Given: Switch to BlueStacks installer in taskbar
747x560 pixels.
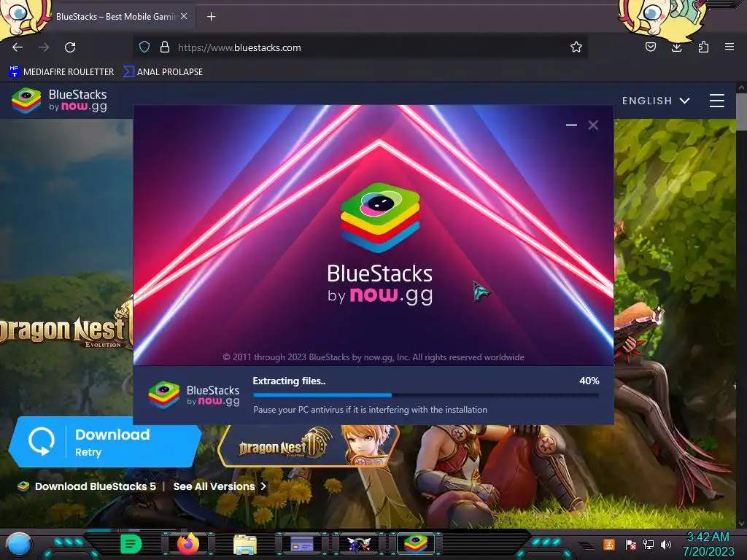Looking at the screenshot, I should pyautogui.click(x=416, y=543).
